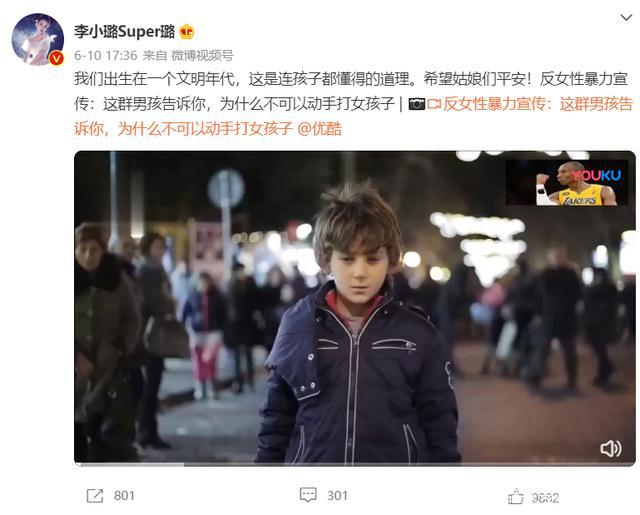Click the video camcorder icon in link

434,104
